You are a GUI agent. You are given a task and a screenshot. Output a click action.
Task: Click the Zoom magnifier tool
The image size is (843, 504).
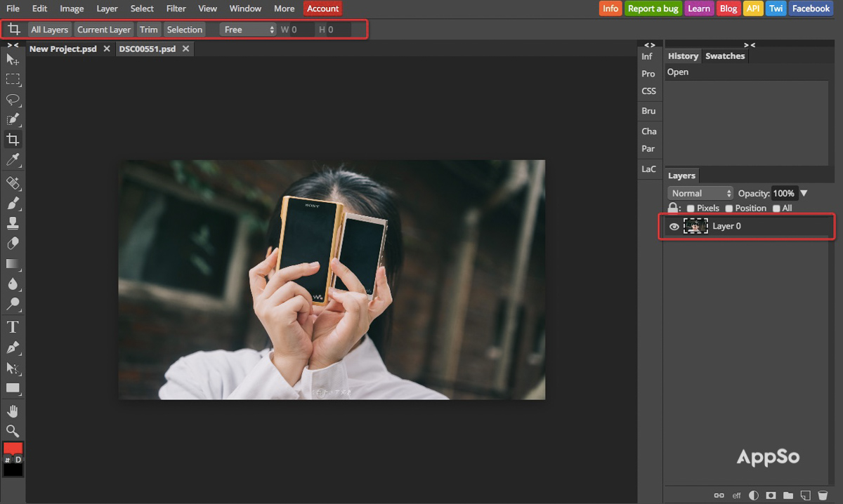13,430
